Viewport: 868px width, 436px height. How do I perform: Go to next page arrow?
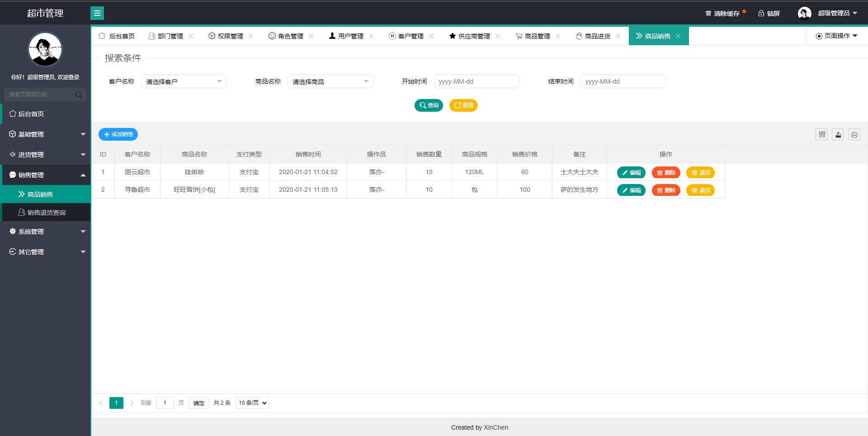click(x=132, y=403)
